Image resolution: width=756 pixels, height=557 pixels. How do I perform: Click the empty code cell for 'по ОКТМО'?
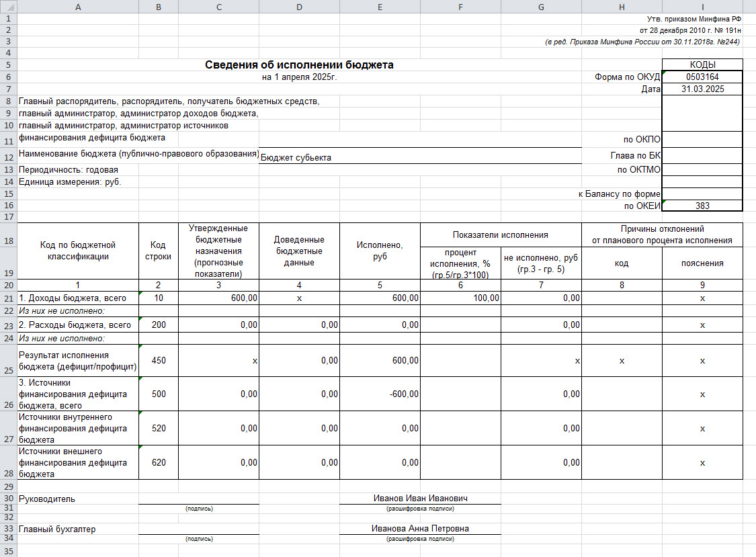point(702,169)
